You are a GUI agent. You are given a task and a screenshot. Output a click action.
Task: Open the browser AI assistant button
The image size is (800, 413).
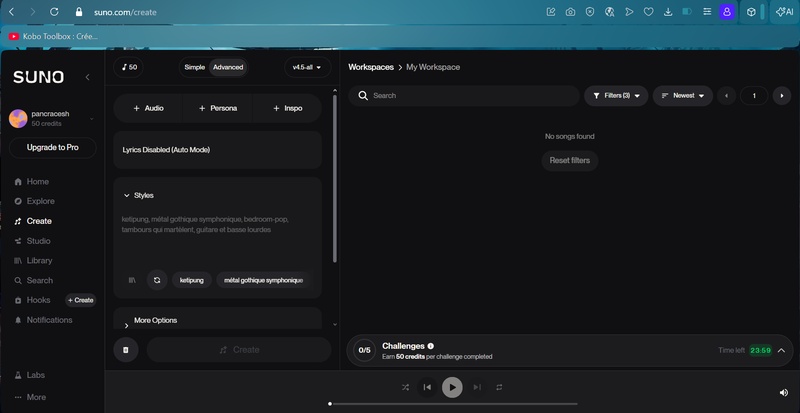click(x=784, y=12)
